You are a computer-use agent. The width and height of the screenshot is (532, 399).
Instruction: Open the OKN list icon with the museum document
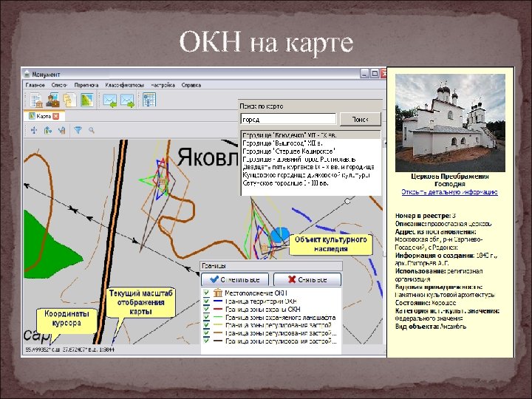point(36,100)
